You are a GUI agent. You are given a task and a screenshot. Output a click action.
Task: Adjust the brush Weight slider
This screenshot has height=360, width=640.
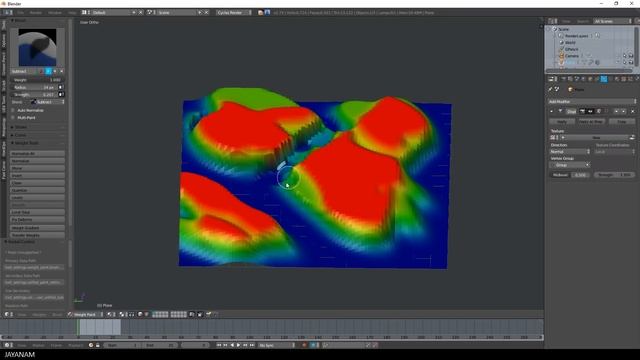(37, 80)
